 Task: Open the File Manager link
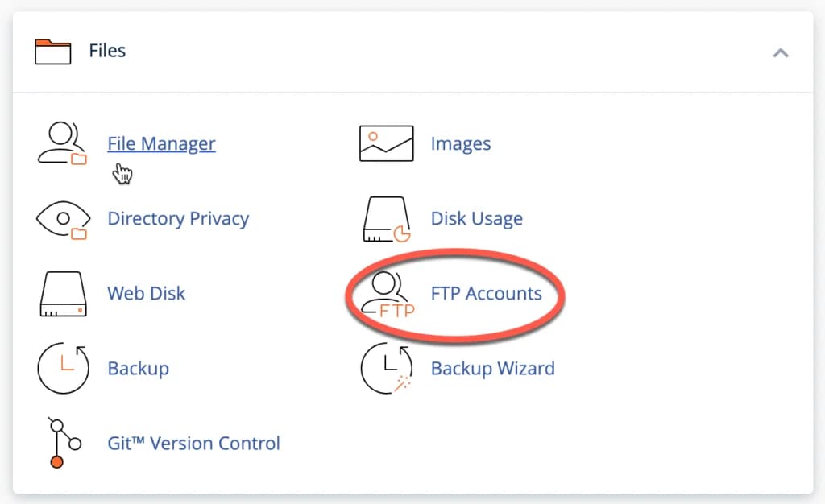(x=161, y=143)
